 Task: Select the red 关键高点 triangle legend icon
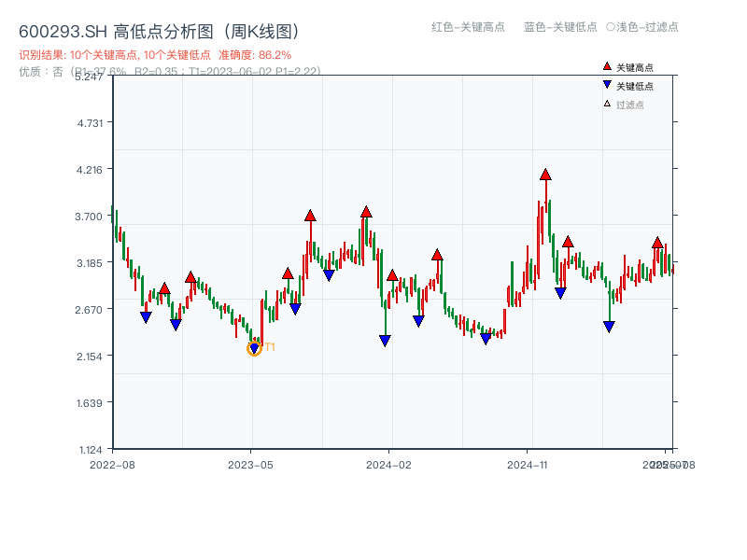(x=607, y=66)
